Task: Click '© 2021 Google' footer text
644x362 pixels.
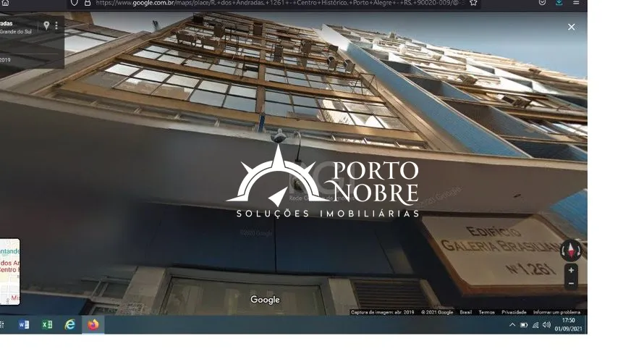Action: 437,312
